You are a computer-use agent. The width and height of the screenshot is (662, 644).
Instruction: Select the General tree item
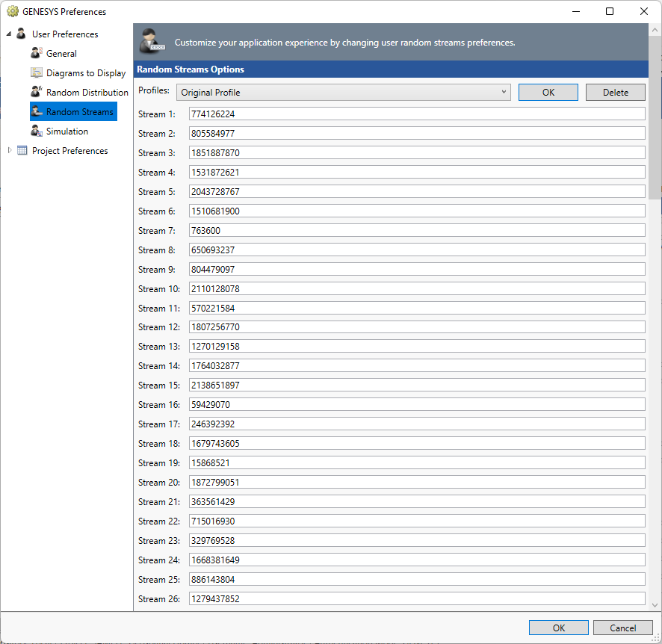[x=61, y=54]
